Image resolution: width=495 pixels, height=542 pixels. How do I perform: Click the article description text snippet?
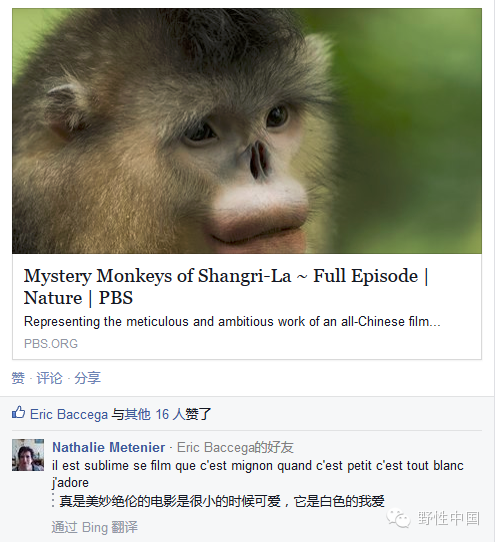coord(232,321)
